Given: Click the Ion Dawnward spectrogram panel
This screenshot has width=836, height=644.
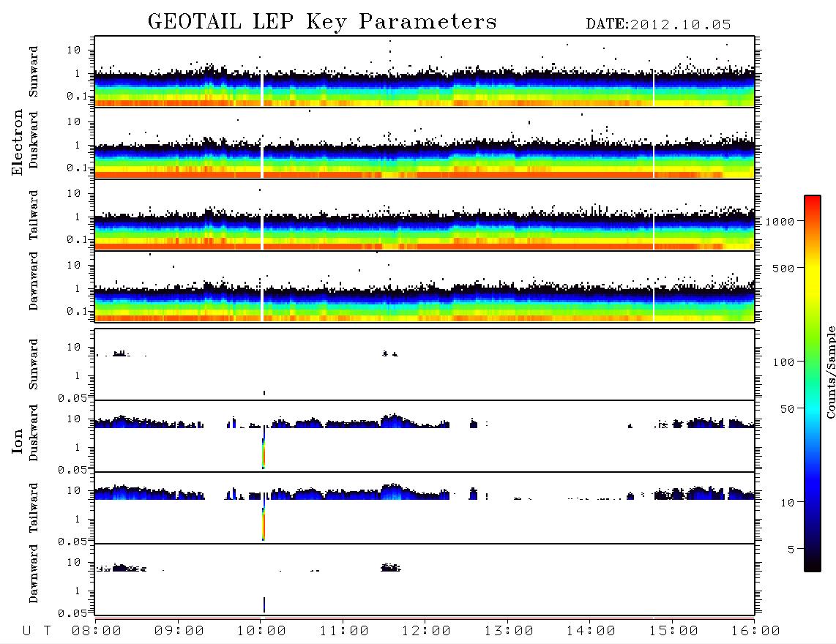Looking at the screenshot, I should click(425, 580).
